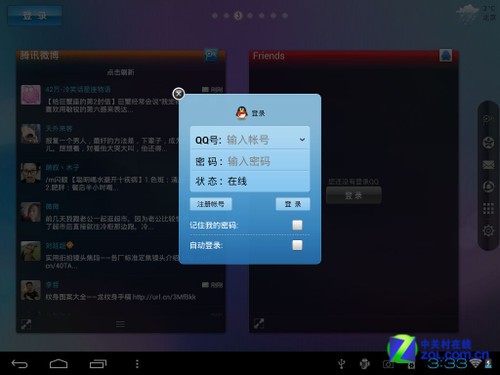Open the three-dot overflow menu in navigation bar
Viewport: 500px width, 375px height.
click(x=137, y=364)
